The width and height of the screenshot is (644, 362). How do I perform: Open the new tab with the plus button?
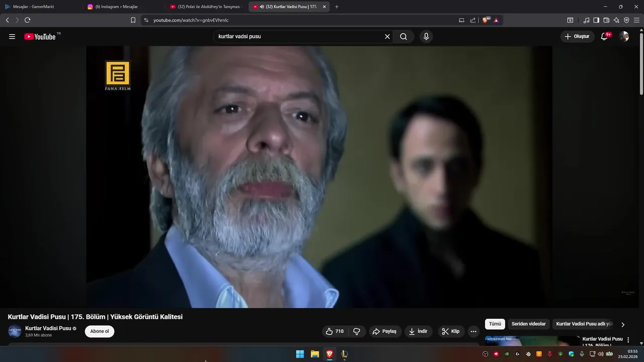click(337, 7)
